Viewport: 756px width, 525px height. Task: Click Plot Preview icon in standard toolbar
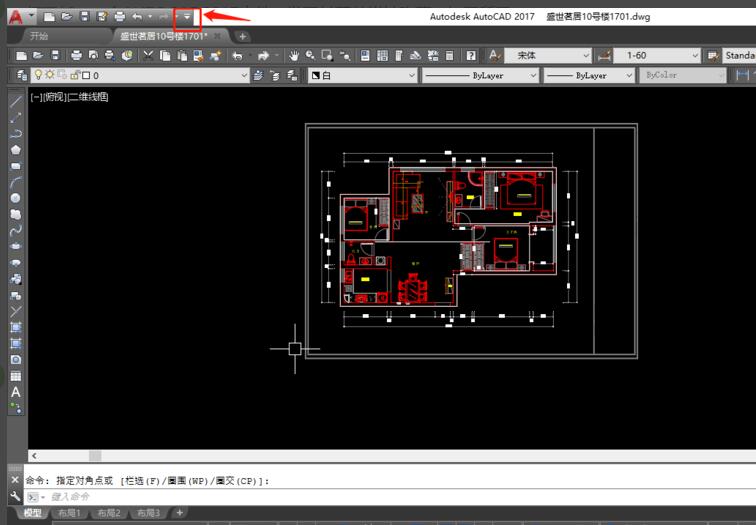point(93,56)
